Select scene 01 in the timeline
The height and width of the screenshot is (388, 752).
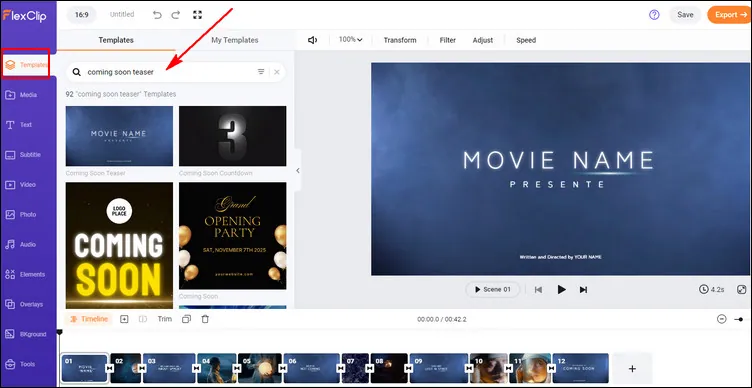[84, 368]
